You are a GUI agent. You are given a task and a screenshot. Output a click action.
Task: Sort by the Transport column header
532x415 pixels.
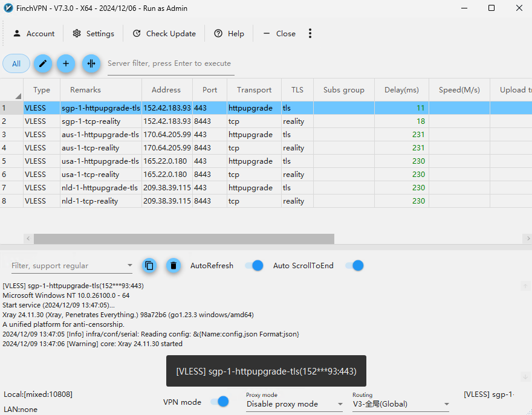pyautogui.click(x=254, y=90)
